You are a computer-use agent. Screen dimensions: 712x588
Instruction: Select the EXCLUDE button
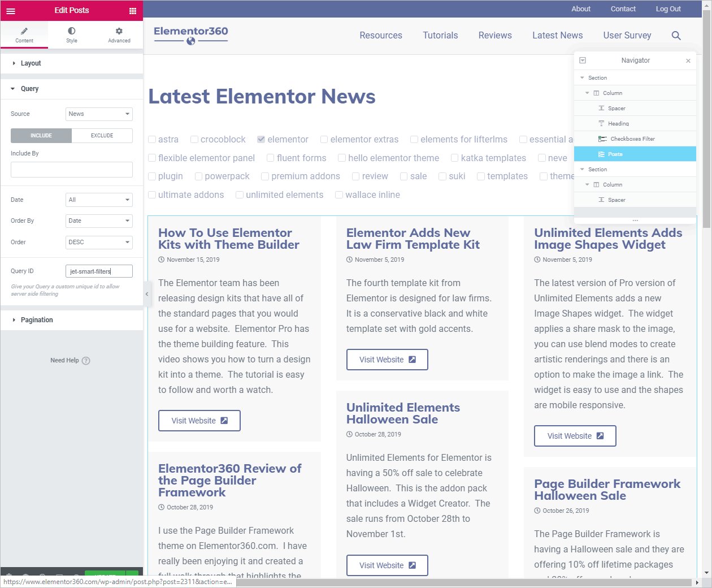click(102, 136)
